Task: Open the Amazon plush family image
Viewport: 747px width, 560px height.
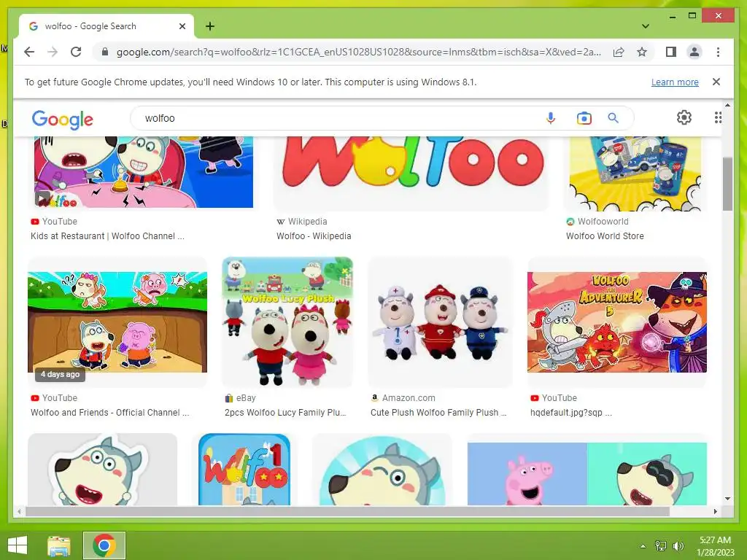Action: coord(440,322)
